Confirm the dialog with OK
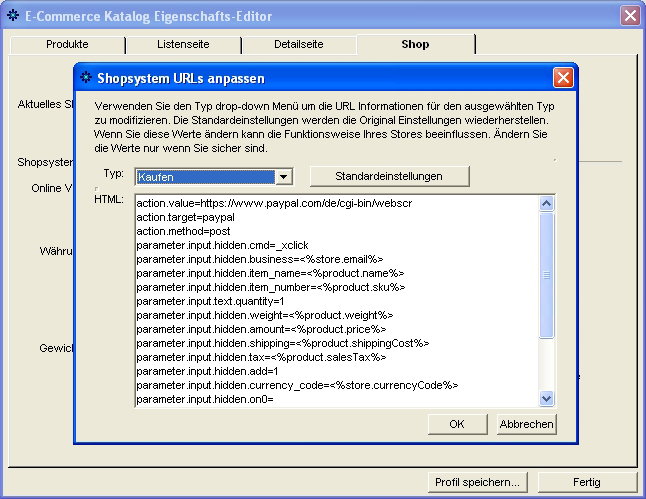646x499 pixels. 457,424
